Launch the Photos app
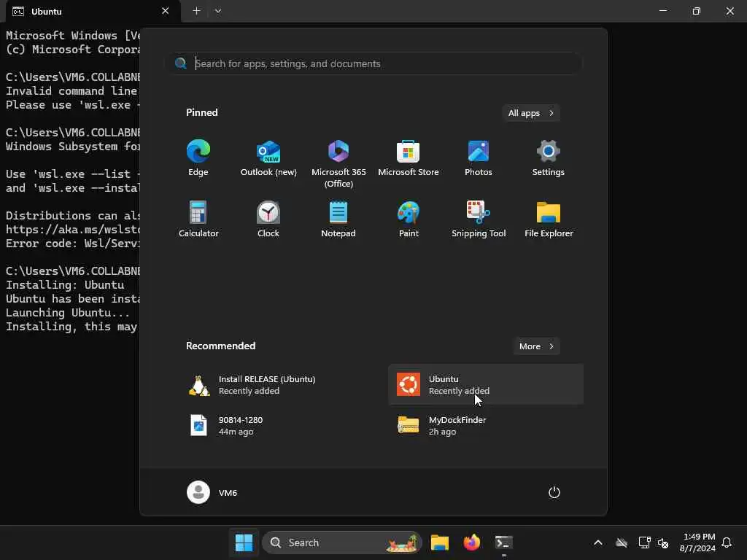 point(479,158)
